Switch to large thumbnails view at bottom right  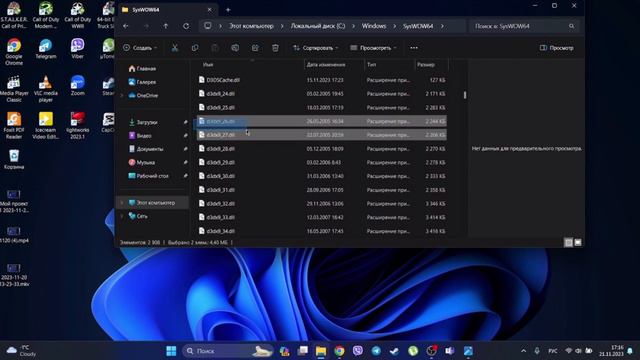click(x=578, y=242)
